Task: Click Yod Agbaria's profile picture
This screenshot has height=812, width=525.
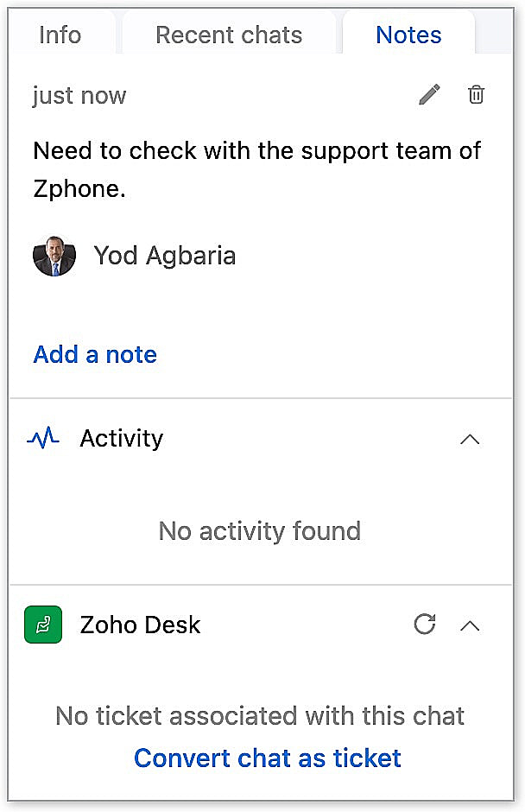Action: (54, 256)
